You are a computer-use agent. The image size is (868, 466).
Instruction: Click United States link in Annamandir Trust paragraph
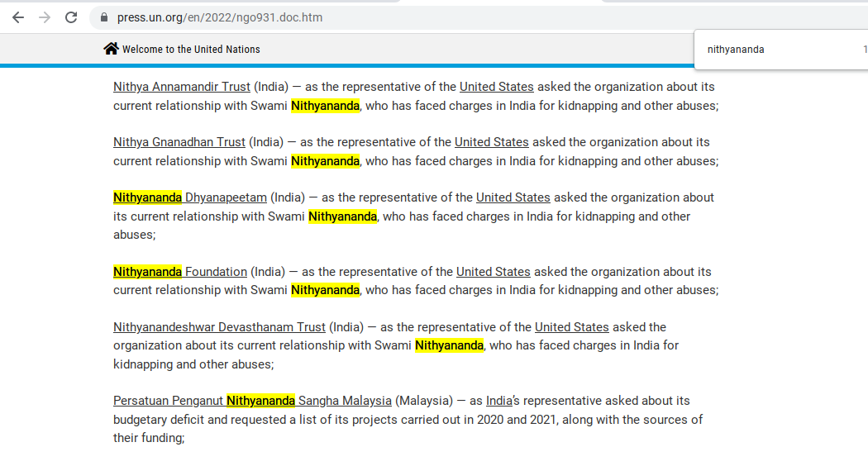(x=497, y=87)
